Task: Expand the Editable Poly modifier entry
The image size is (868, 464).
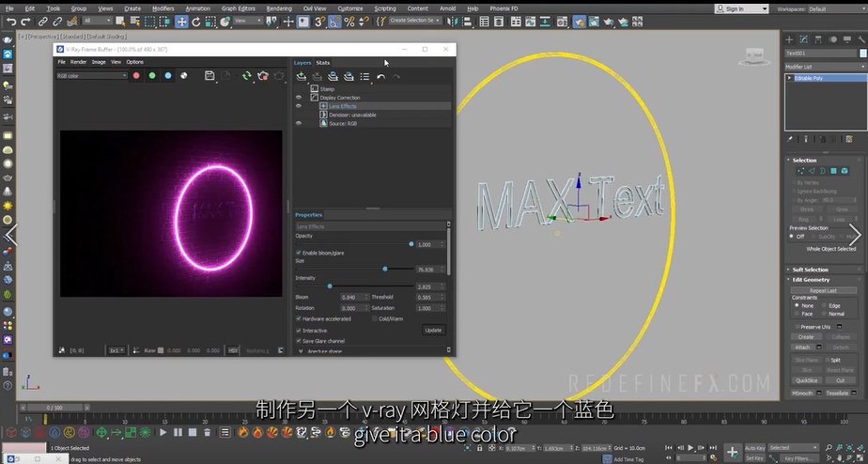Action: coord(790,78)
